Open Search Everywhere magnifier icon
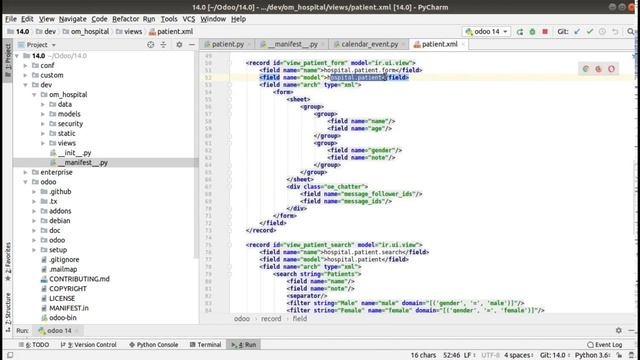Screen dimensions: 640x360 click(631, 31)
